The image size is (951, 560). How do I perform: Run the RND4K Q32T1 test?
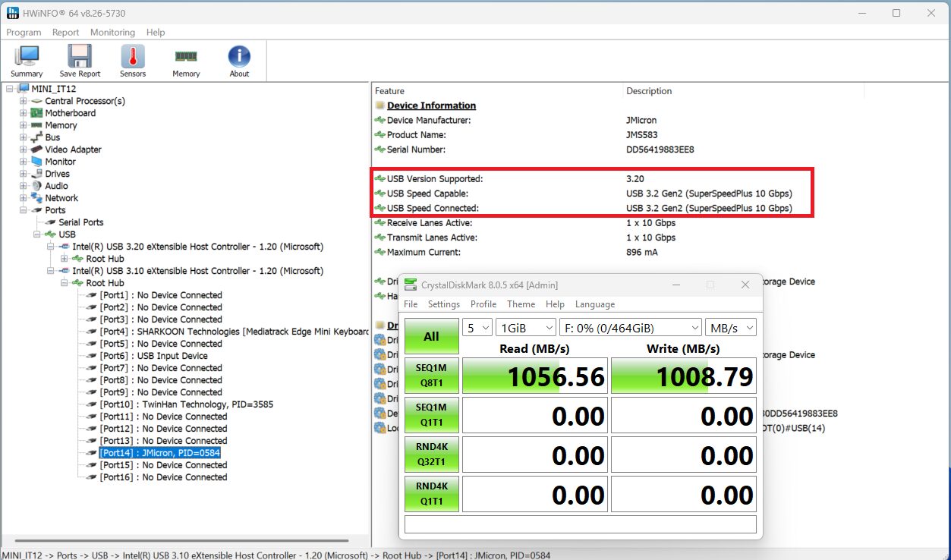(x=431, y=455)
